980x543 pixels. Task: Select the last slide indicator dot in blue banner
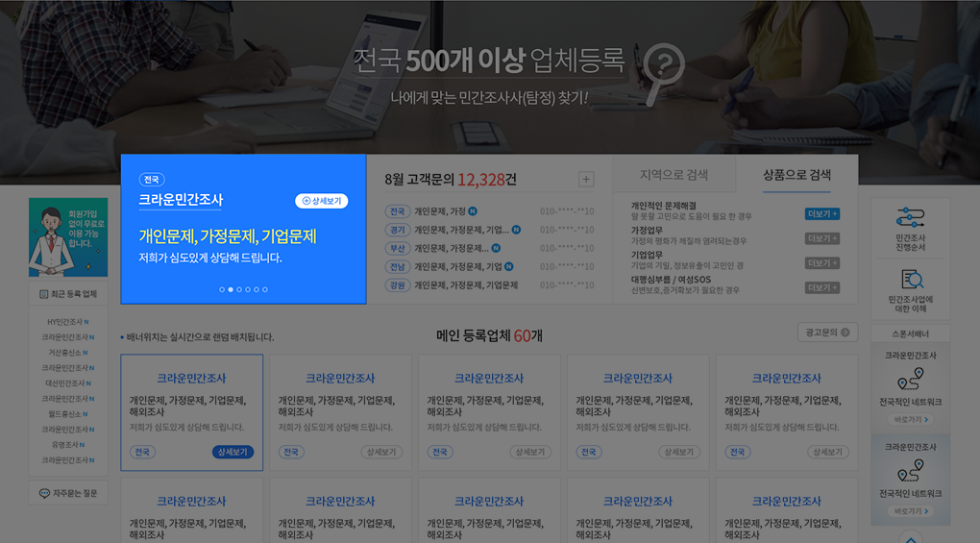coord(265,289)
